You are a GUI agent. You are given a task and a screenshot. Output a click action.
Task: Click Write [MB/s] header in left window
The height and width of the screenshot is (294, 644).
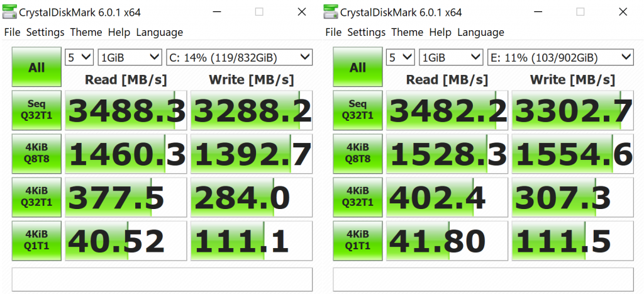click(x=252, y=80)
